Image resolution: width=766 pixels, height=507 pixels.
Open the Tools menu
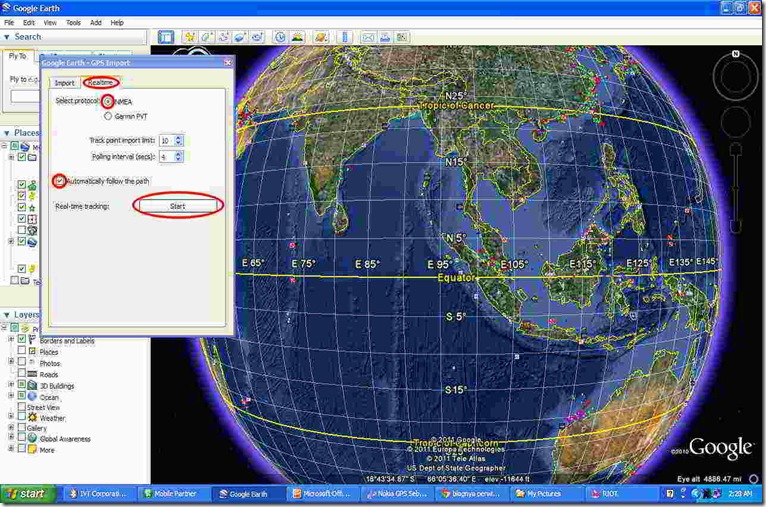tap(73, 22)
